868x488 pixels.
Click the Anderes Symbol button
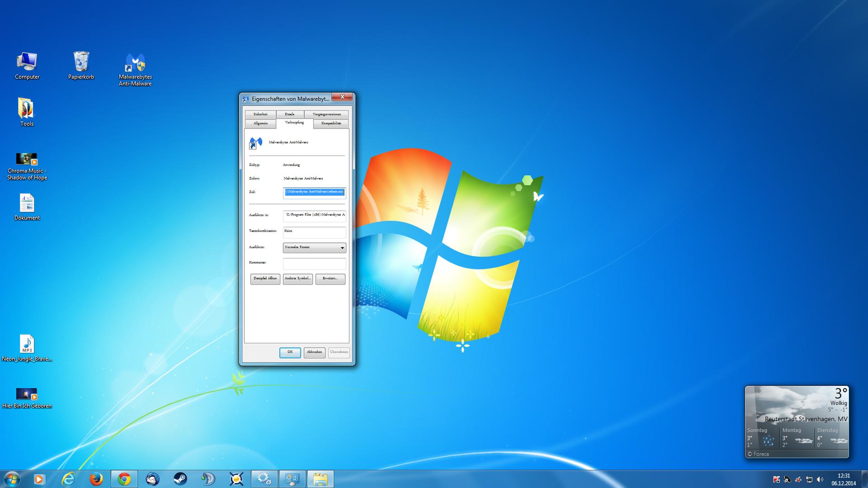pyautogui.click(x=298, y=279)
